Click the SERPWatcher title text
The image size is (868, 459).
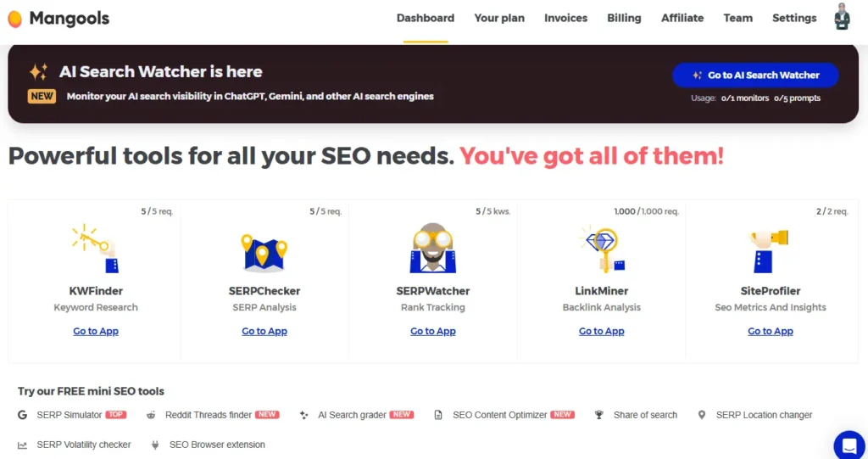click(433, 291)
